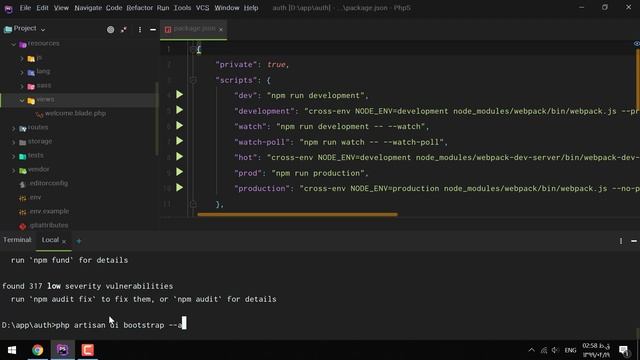Run the "watch" script gutter icon

click(180, 126)
